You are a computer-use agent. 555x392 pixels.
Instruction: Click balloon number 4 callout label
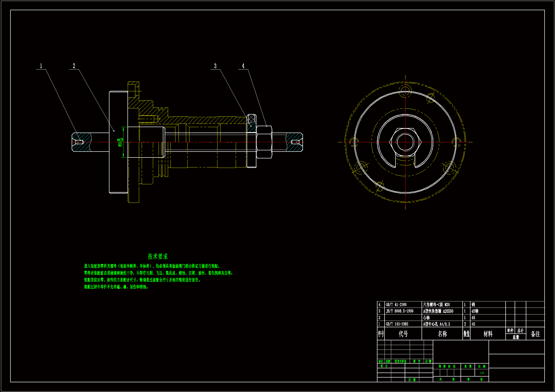click(243, 66)
